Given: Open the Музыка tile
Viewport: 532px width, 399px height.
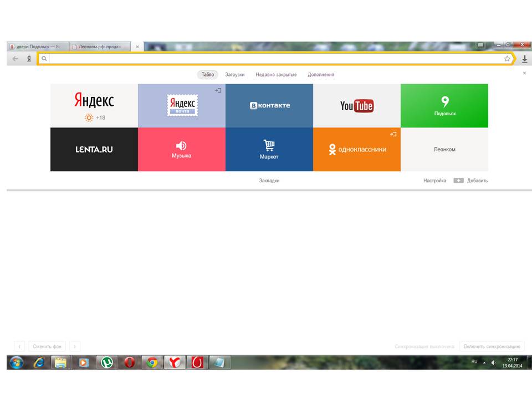Looking at the screenshot, I should 182,149.
